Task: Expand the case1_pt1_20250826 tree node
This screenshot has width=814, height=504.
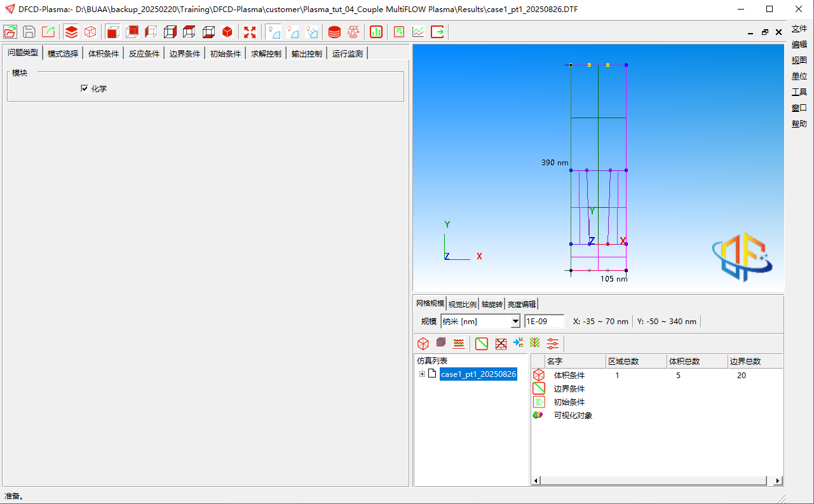Action: (x=422, y=374)
